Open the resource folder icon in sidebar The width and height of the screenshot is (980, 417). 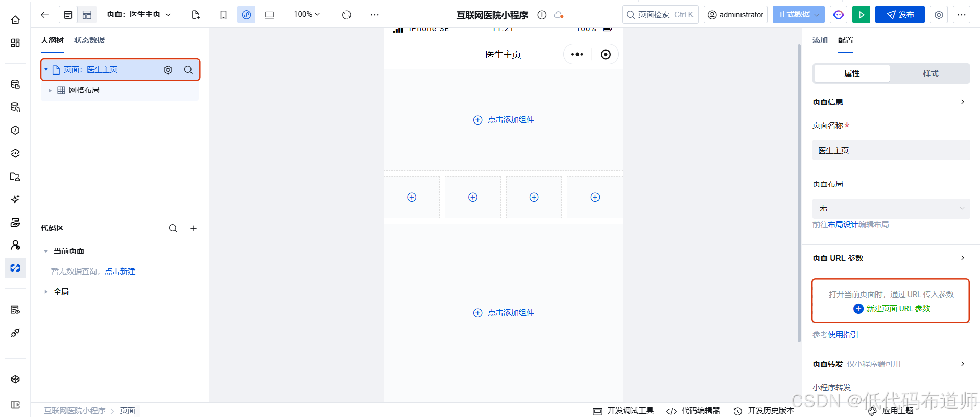tap(15, 177)
